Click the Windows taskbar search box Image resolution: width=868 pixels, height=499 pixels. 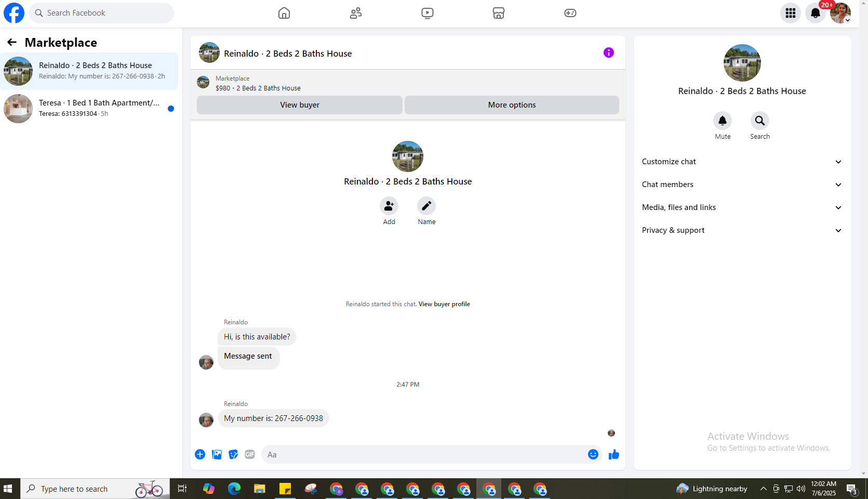coord(95,489)
